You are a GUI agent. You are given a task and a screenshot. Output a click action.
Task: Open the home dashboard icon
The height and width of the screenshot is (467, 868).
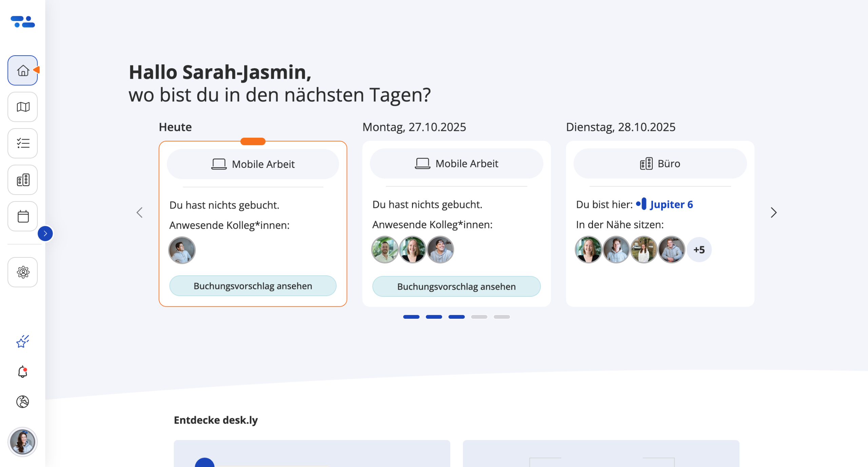23,70
